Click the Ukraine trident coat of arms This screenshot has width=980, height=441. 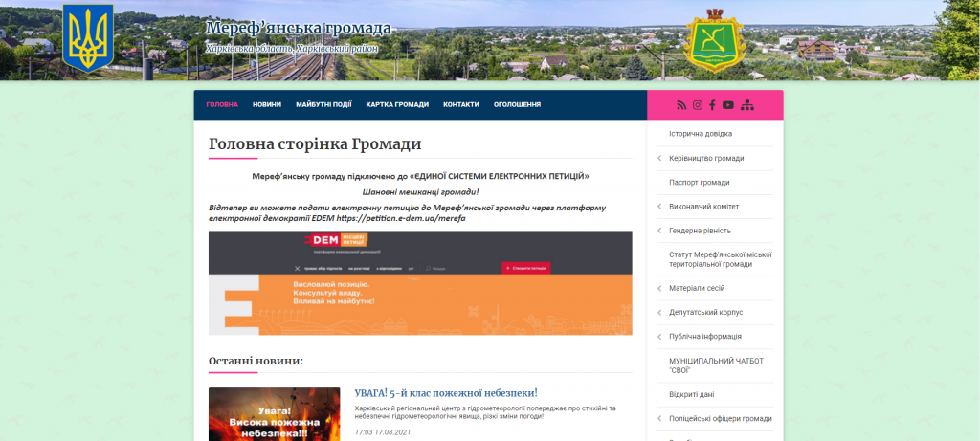(88, 37)
